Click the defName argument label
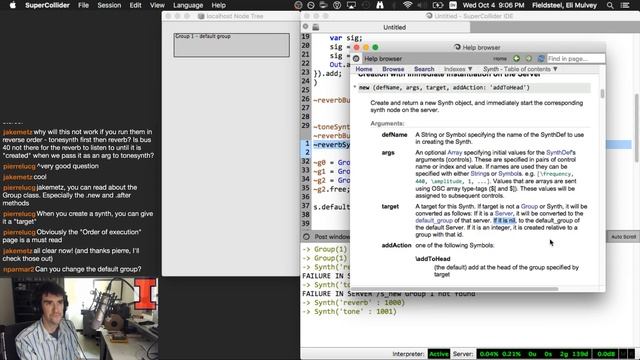 click(394, 135)
